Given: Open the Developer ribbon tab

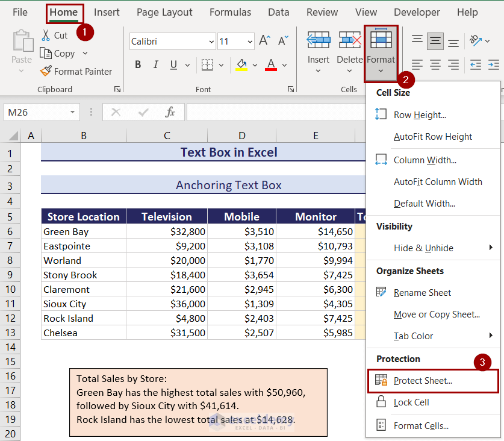Looking at the screenshot, I should 417,12.
